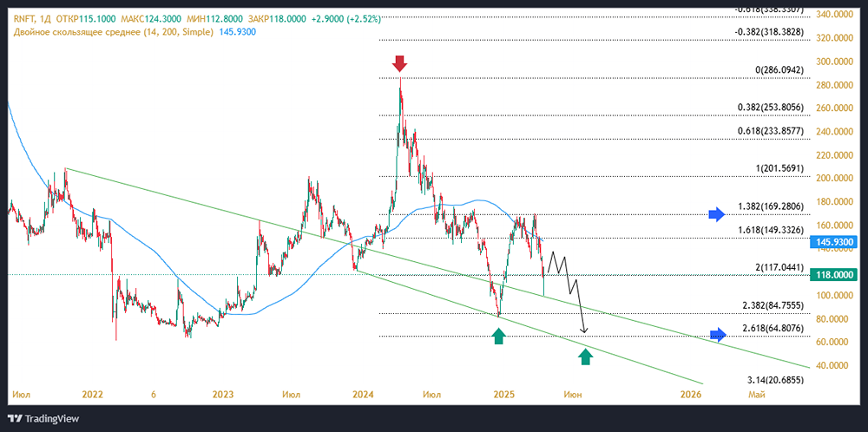Select the 0(286.0942) Fibonacci label
The height and width of the screenshot is (432, 868).
(x=779, y=70)
